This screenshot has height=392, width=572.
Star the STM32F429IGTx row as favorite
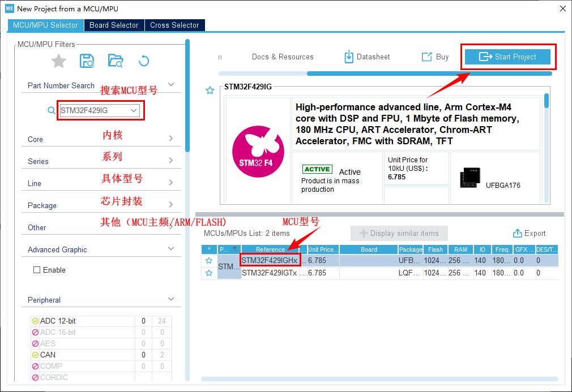click(x=209, y=273)
